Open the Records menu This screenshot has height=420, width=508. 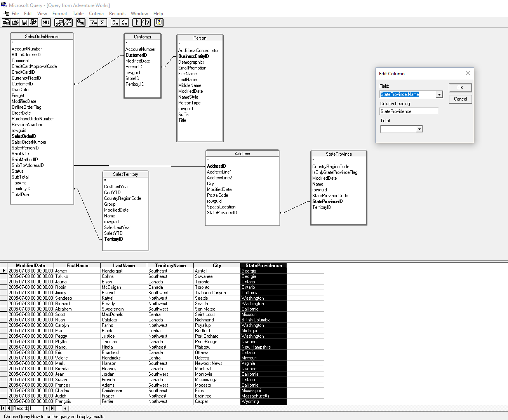click(117, 14)
